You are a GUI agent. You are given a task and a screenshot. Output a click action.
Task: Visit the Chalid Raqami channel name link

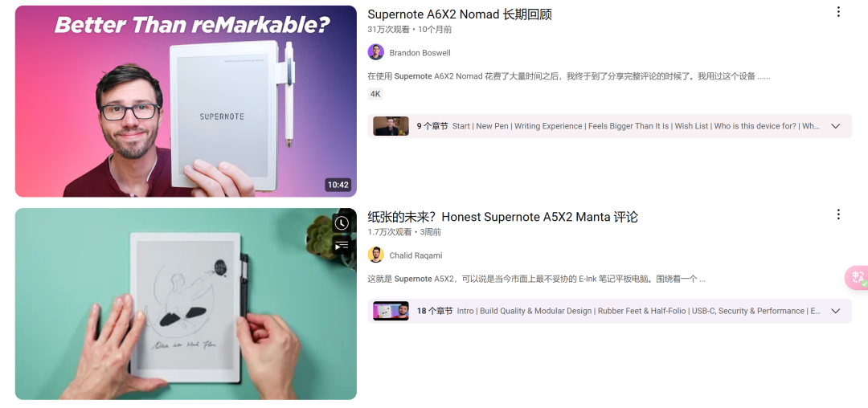416,255
